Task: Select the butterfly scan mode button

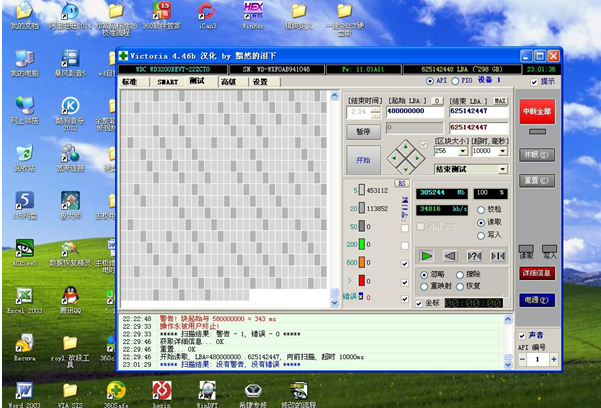Action: point(498,255)
